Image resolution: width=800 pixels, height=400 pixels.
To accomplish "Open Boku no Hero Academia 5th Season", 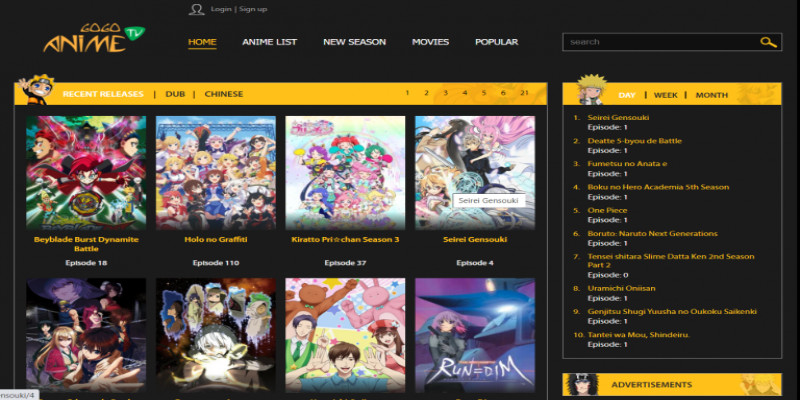I will click(x=658, y=187).
